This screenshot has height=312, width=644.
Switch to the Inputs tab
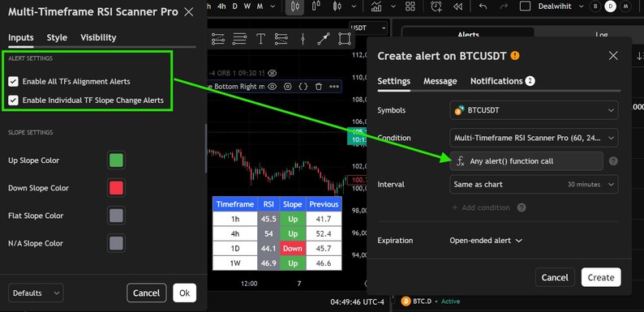[x=21, y=37]
